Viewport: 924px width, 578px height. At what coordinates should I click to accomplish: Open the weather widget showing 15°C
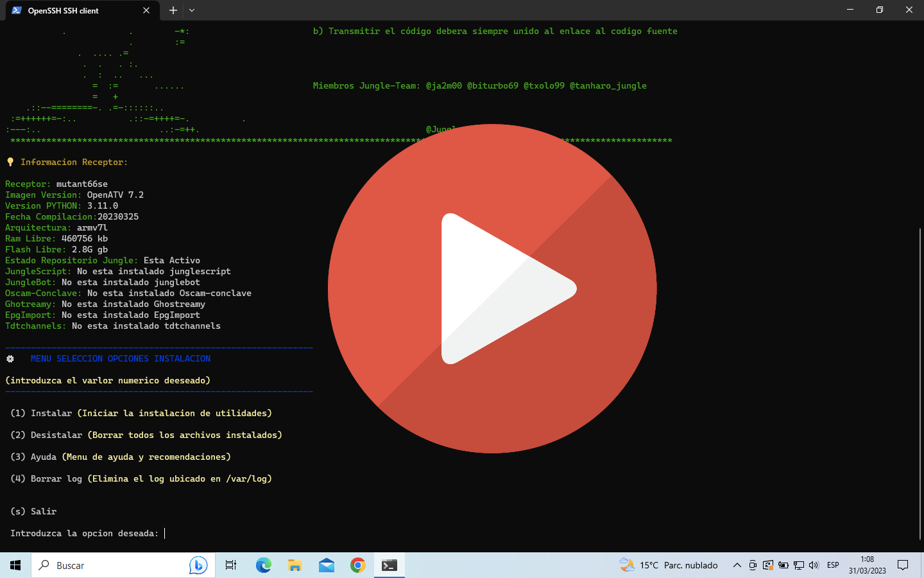[667, 565]
